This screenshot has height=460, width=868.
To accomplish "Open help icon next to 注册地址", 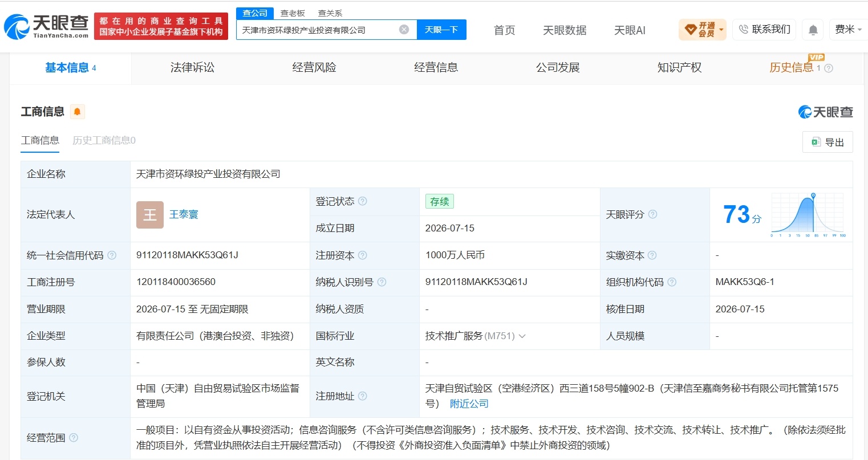I will [363, 396].
